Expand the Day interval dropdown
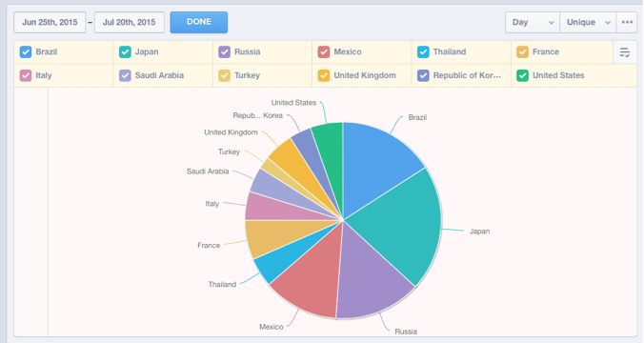The image size is (644, 343). pos(533,22)
